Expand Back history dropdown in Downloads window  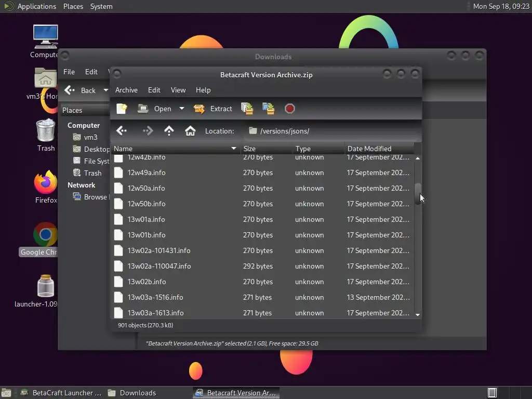tap(105, 90)
